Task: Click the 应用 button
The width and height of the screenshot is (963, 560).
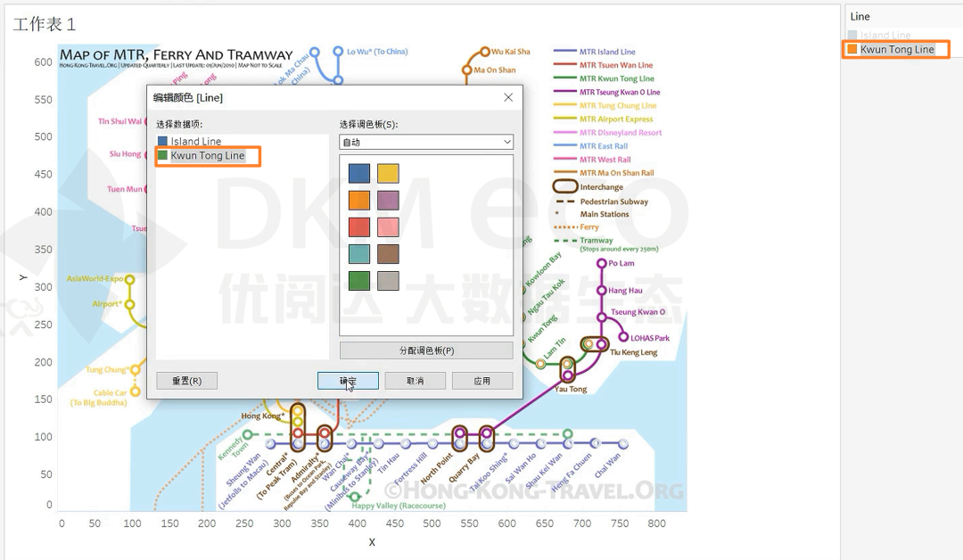Action: coord(482,381)
